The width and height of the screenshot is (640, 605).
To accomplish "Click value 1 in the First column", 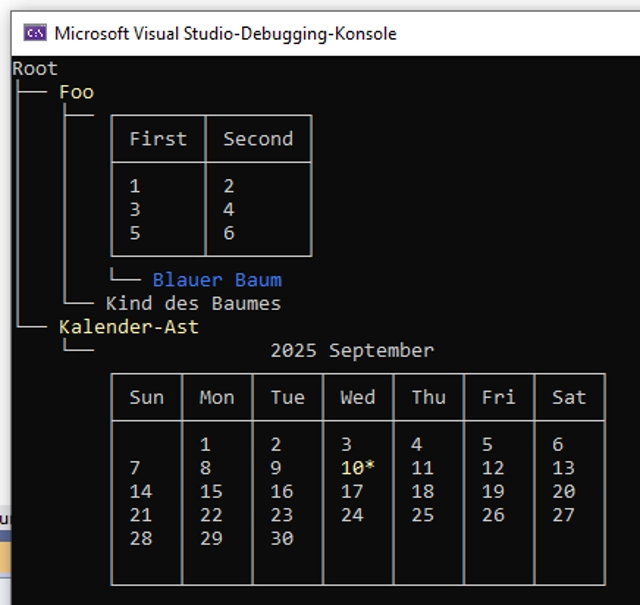I will click(x=135, y=186).
